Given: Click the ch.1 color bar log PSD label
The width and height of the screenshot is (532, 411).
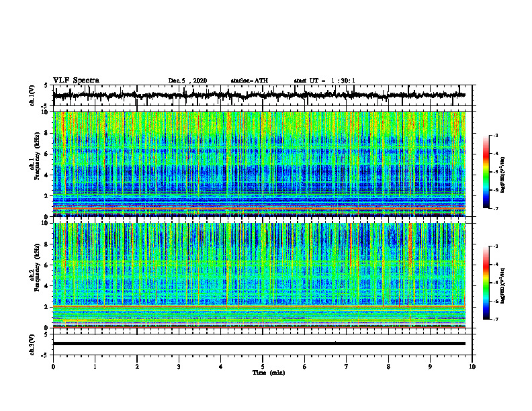Looking at the screenshot, I should pyautogui.click(x=503, y=175).
